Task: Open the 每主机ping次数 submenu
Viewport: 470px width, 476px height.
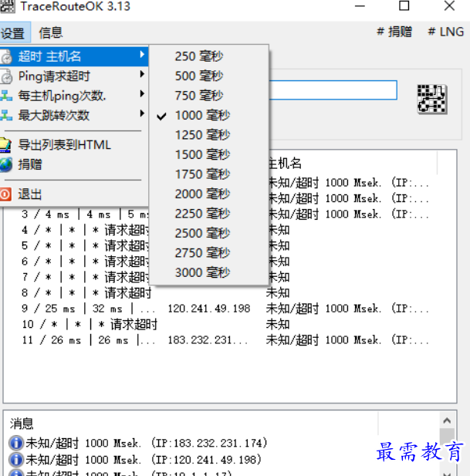Action: tap(74, 96)
